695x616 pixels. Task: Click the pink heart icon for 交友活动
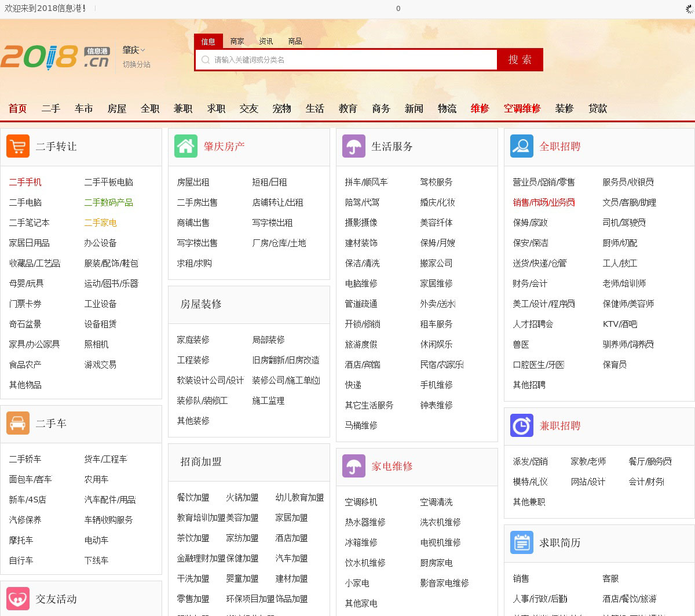click(18, 599)
